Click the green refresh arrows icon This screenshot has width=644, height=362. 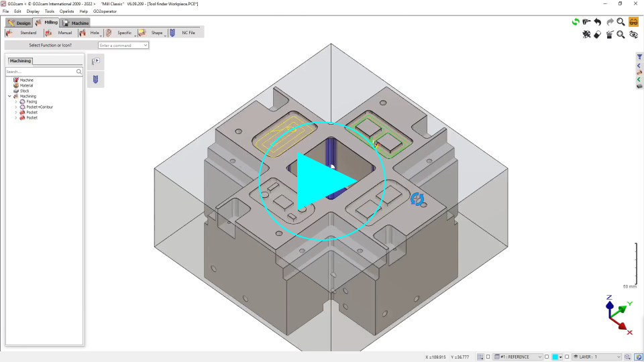(x=576, y=22)
